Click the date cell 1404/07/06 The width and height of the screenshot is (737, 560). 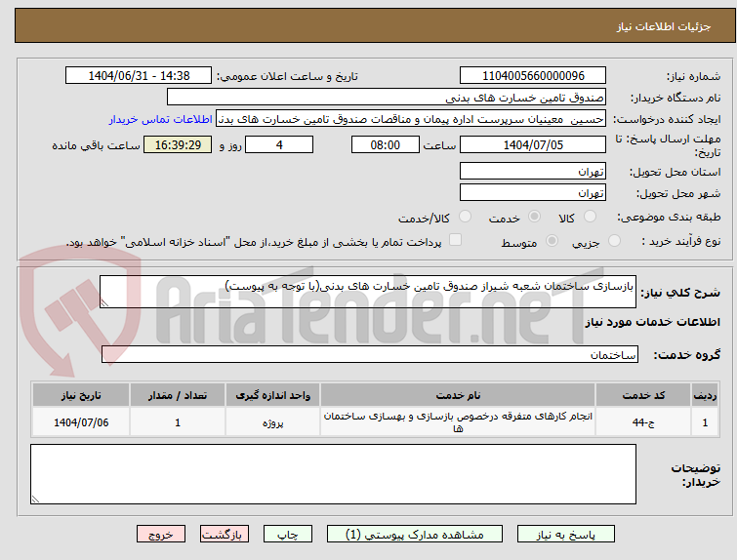coord(81,421)
